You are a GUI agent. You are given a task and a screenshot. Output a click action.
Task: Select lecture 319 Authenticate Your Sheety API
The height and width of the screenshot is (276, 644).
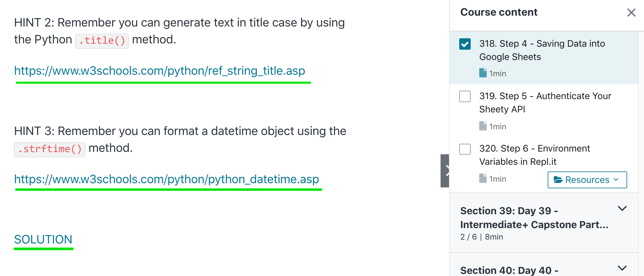[x=545, y=102]
